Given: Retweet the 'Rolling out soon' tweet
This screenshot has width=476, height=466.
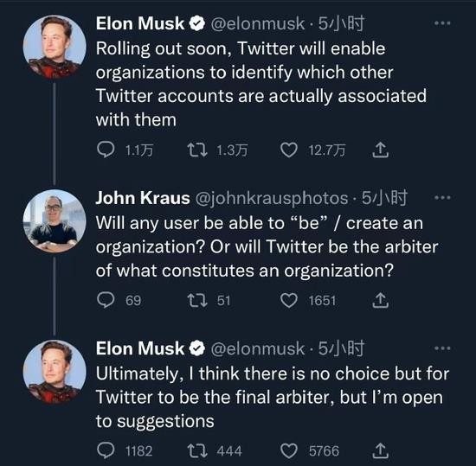Looking at the screenshot, I should [197, 150].
